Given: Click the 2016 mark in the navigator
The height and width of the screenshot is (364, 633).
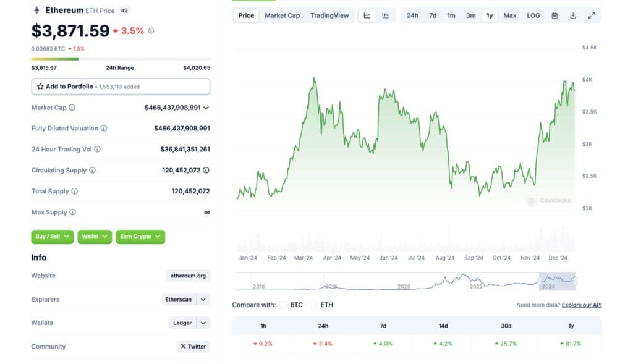Looking at the screenshot, I should click(x=259, y=287).
